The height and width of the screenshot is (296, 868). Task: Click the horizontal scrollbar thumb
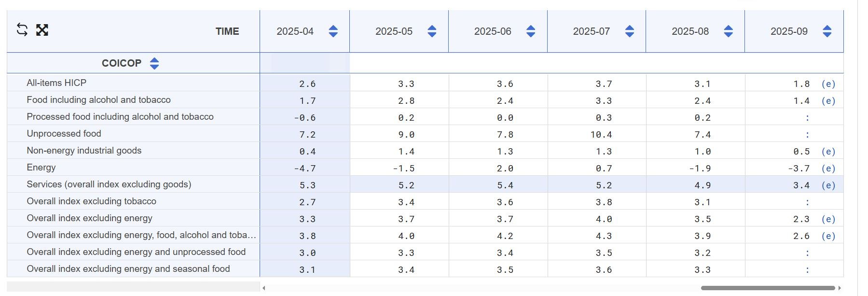click(x=767, y=288)
